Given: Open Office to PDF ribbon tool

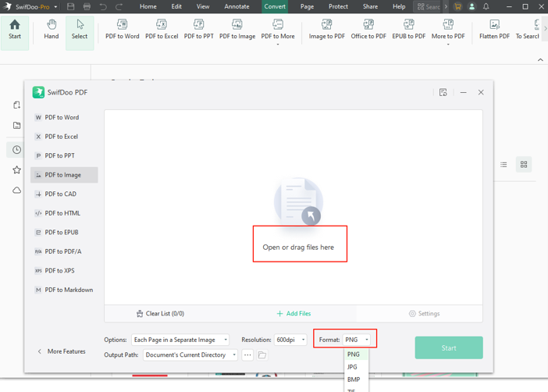Looking at the screenshot, I should pyautogui.click(x=368, y=30).
